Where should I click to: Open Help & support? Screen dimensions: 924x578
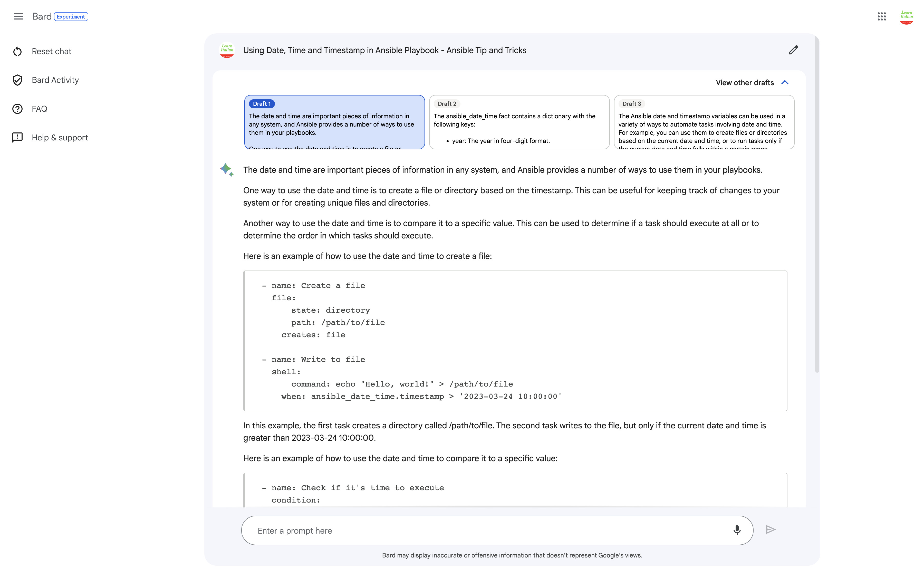(60, 138)
